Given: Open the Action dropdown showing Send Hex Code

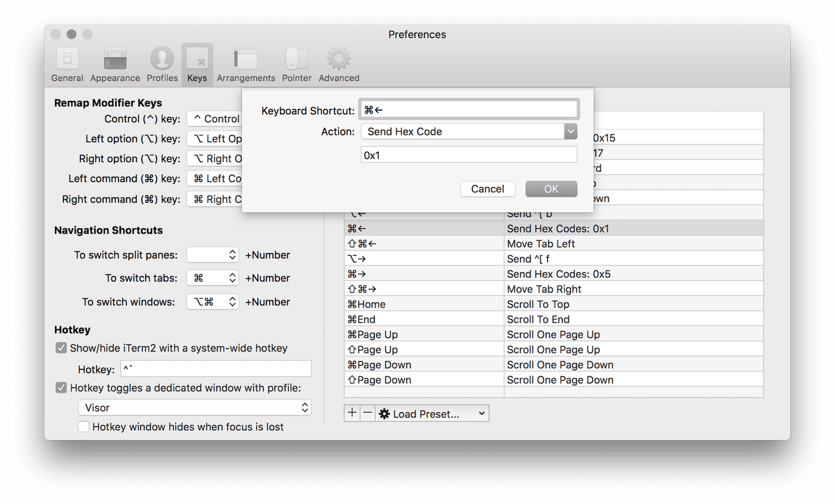Looking at the screenshot, I should 569,131.
